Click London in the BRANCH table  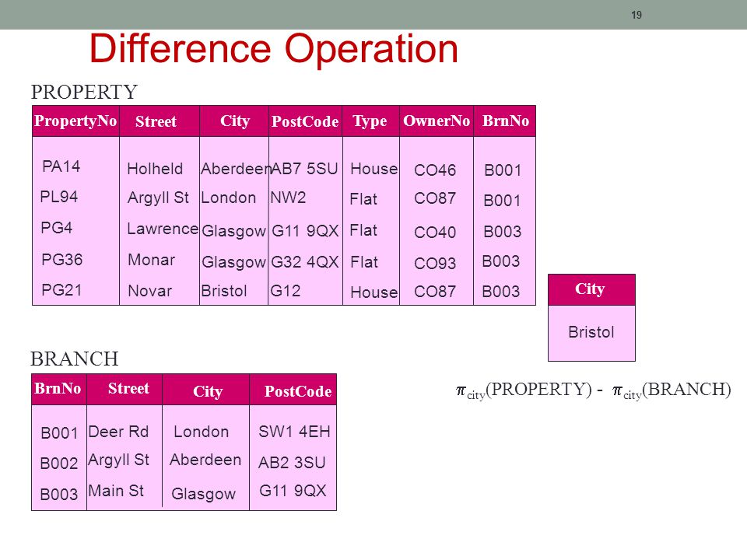point(201,432)
